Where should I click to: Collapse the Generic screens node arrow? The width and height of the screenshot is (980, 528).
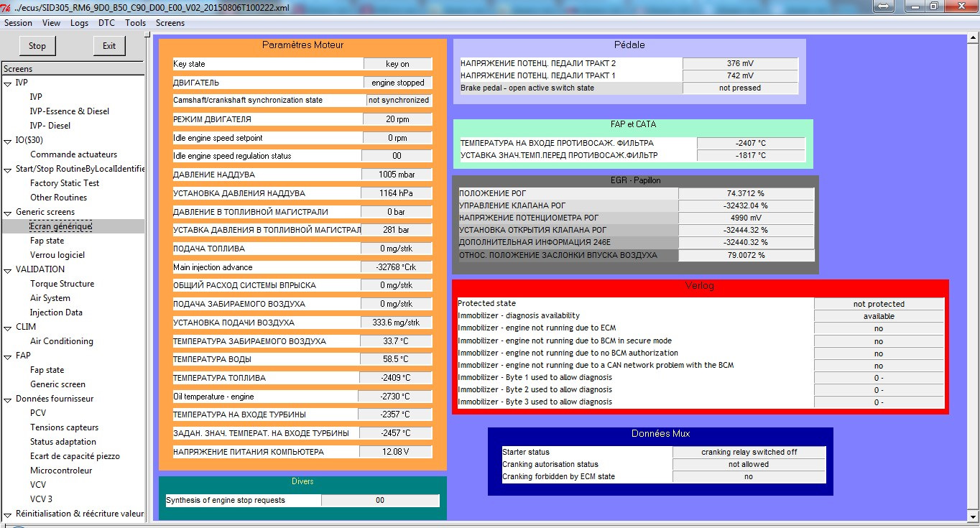(x=7, y=212)
